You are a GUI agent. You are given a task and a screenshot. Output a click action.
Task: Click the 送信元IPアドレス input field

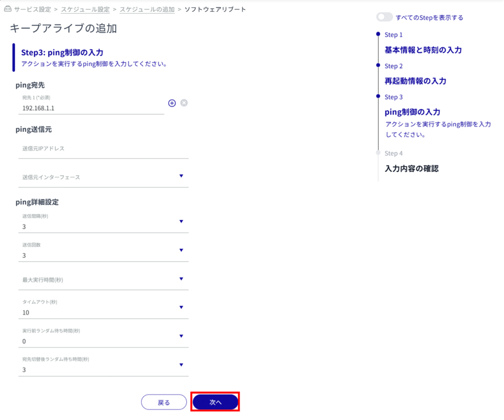pos(103,149)
